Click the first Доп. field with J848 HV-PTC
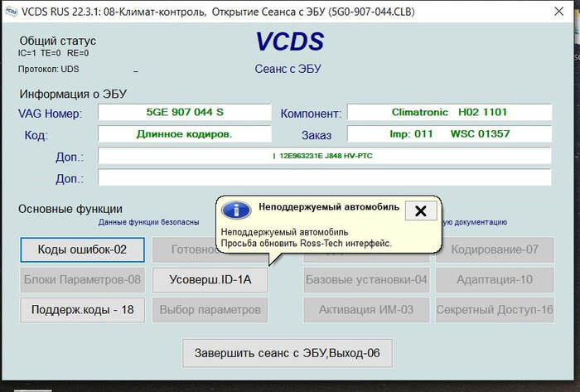The height and width of the screenshot is (392, 580). pos(324,156)
